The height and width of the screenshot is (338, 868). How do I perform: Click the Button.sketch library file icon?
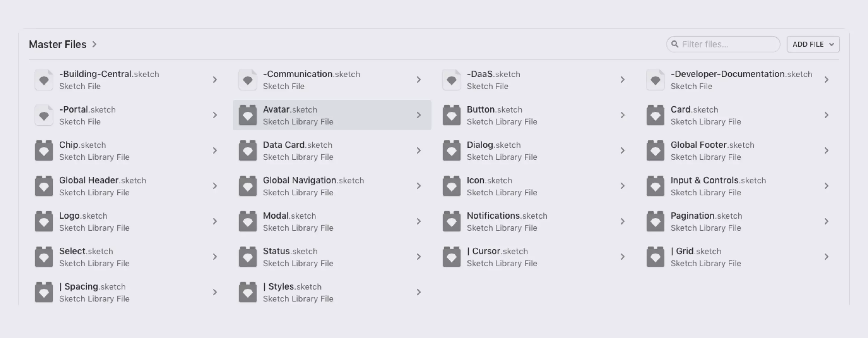pos(451,115)
